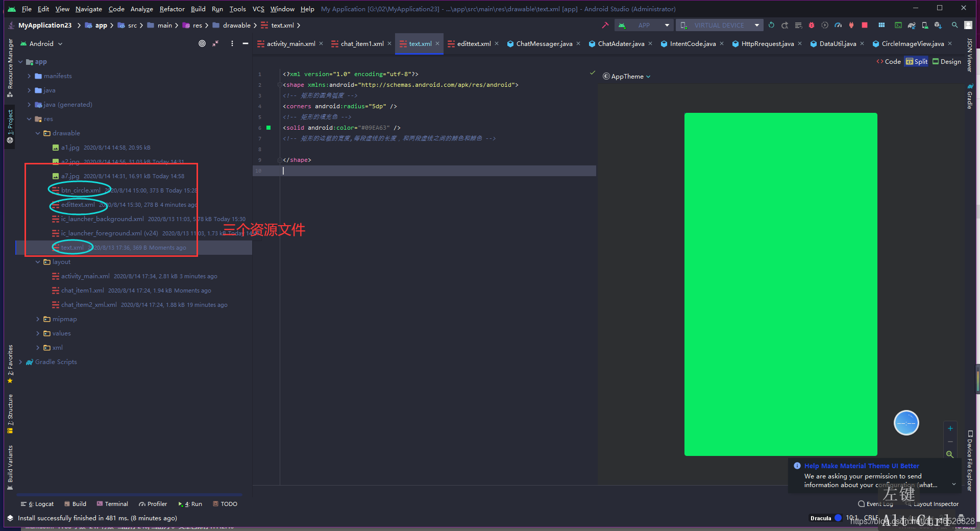This screenshot has width=980, height=531.
Task: Switch editor to Split view
Action: [917, 61]
